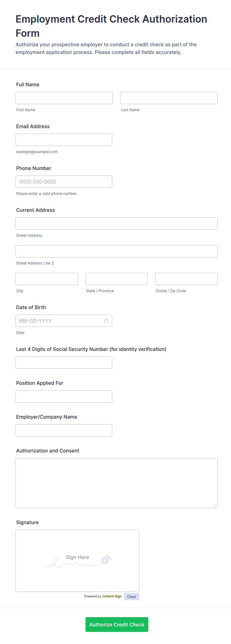Focus the MM-DD-YYYY date input
This screenshot has height=644, width=231.
click(x=60, y=321)
